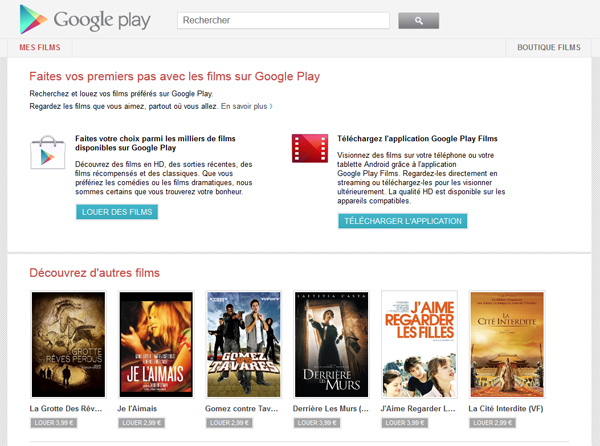Click the shopping bag Play Store icon
The image size is (600, 446).
(x=48, y=152)
